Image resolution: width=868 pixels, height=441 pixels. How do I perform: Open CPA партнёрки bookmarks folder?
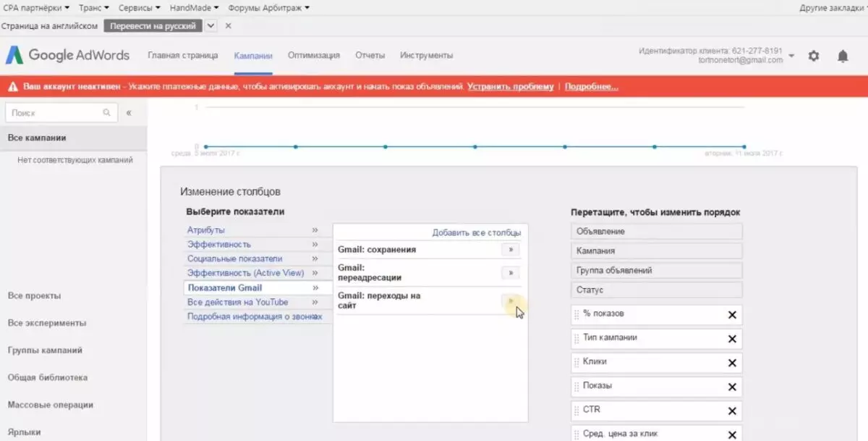point(36,8)
